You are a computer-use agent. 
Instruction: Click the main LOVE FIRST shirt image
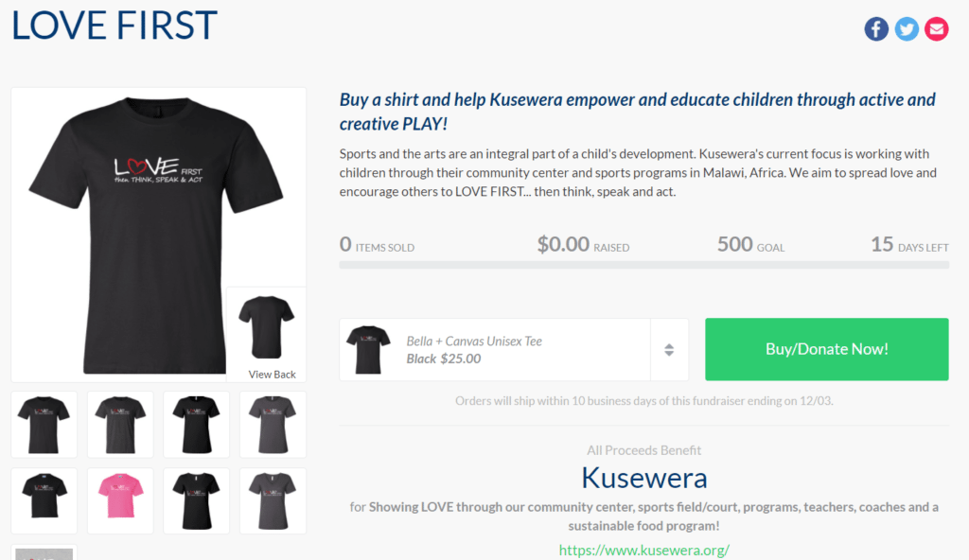(156, 235)
